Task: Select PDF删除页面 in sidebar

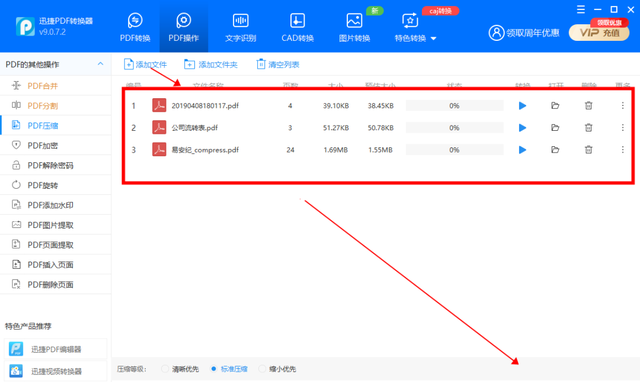Action: click(56, 284)
